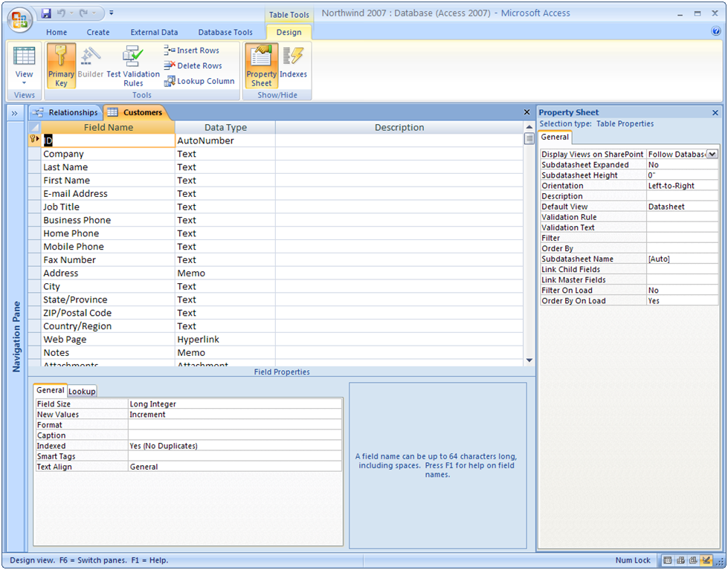The width and height of the screenshot is (728, 570).
Task: Select the ID row via primary key selector
Action: [34, 140]
